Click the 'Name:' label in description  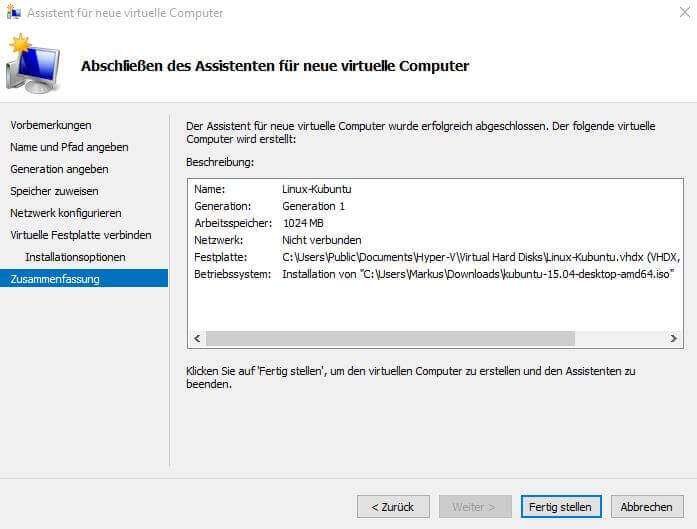point(209,189)
